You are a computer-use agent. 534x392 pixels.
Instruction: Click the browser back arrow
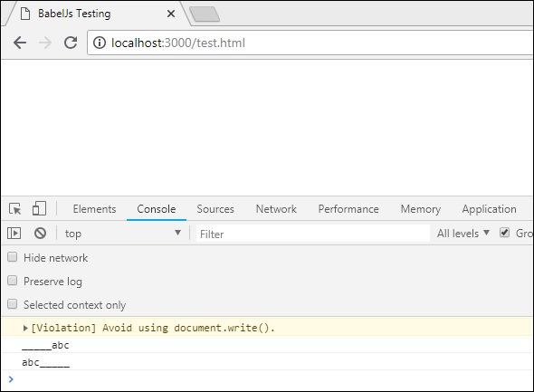[20, 43]
